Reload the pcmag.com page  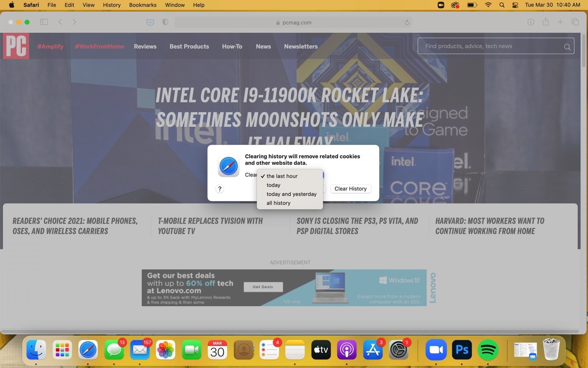407,22
